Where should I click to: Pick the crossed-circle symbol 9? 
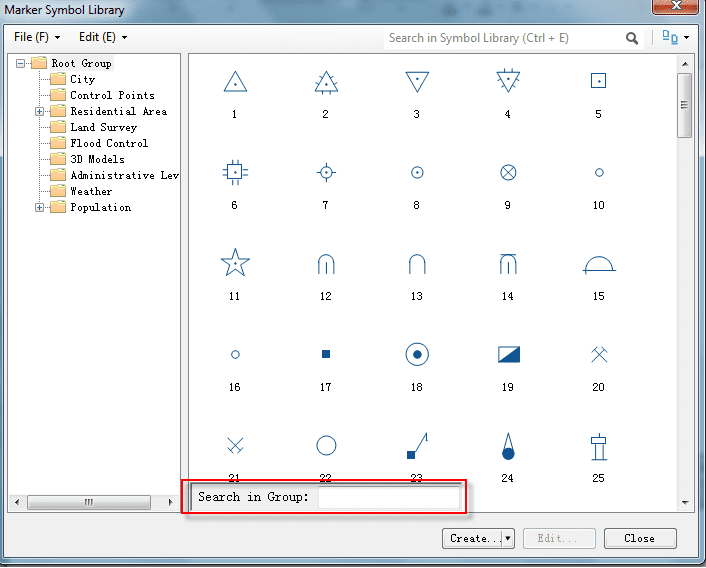(508, 173)
